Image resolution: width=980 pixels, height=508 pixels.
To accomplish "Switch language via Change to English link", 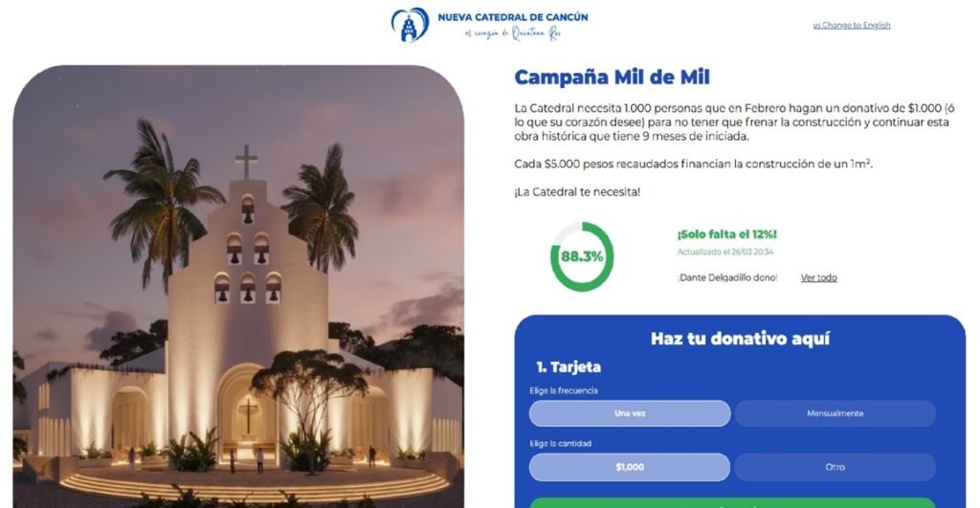I will pos(851,25).
